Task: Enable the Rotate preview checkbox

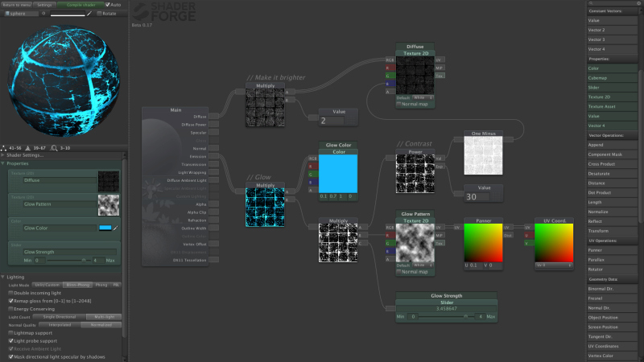Action: pyautogui.click(x=99, y=14)
